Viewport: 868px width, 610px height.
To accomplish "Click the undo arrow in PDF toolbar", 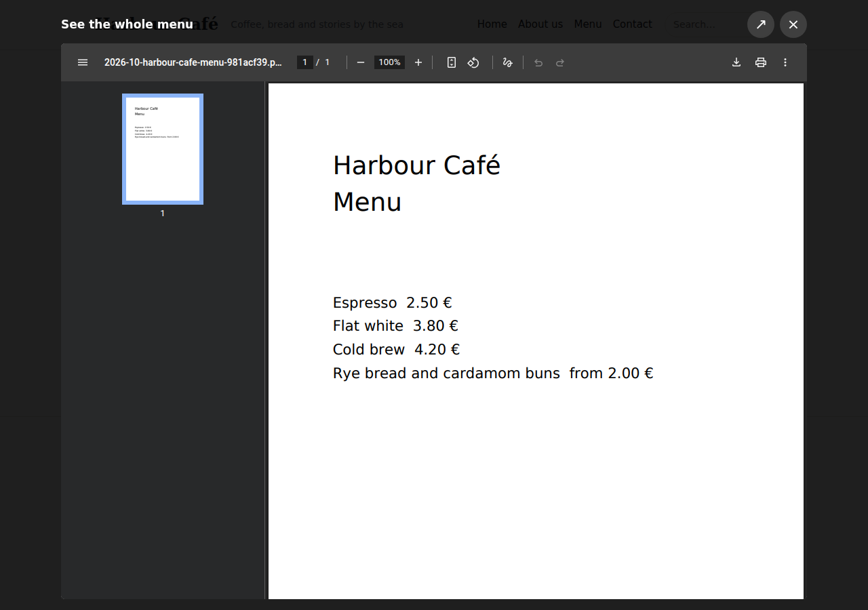I will (538, 62).
